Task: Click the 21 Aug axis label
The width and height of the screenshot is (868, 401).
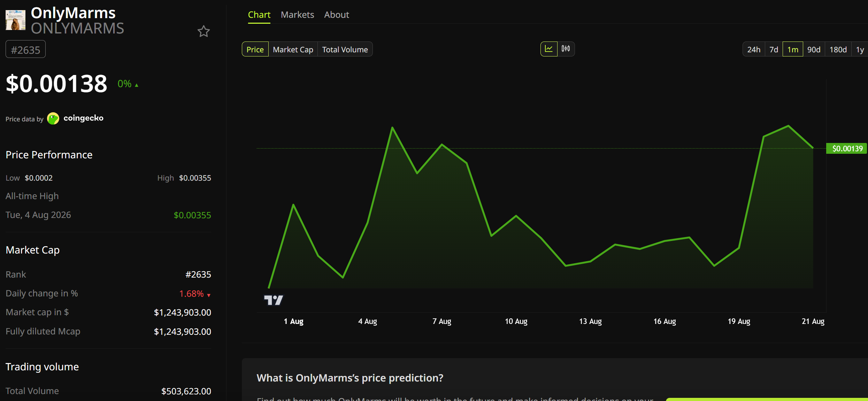Action: [813, 321]
